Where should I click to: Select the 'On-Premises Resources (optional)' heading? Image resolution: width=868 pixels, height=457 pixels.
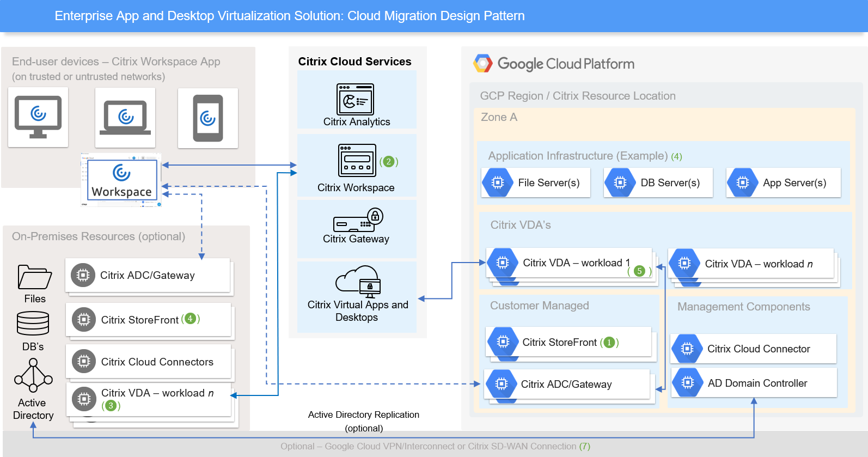click(x=99, y=236)
